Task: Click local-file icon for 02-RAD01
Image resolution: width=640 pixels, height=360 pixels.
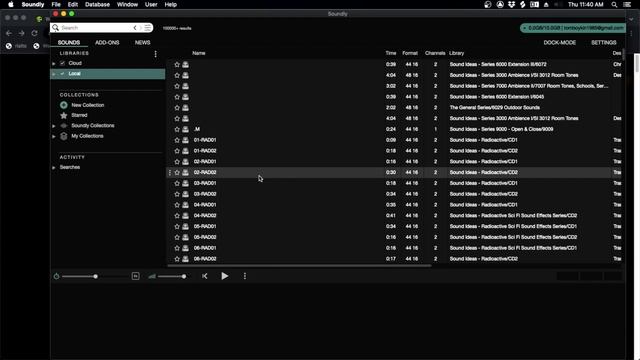Action: 185,162
